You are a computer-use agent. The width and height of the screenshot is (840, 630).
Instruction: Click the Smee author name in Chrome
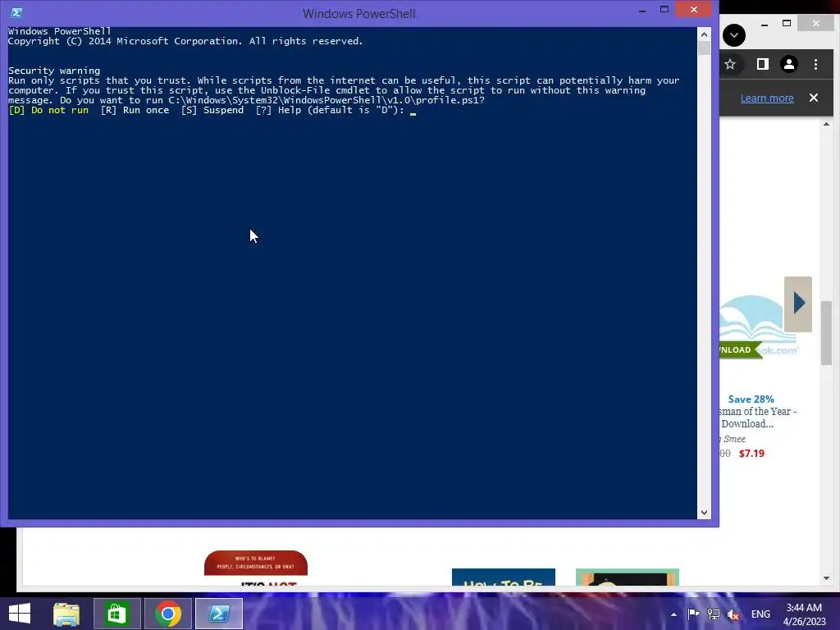point(734,439)
